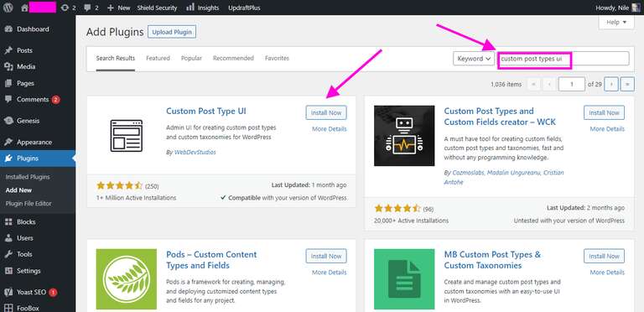Image resolution: width=644 pixels, height=312 pixels.
Task: Open the WCK plugin title link
Action: (x=500, y=117)
